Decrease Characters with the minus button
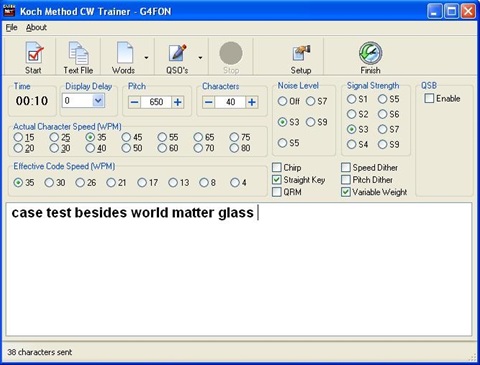This screenshot has width=480, height=365. tap(208, 102)
